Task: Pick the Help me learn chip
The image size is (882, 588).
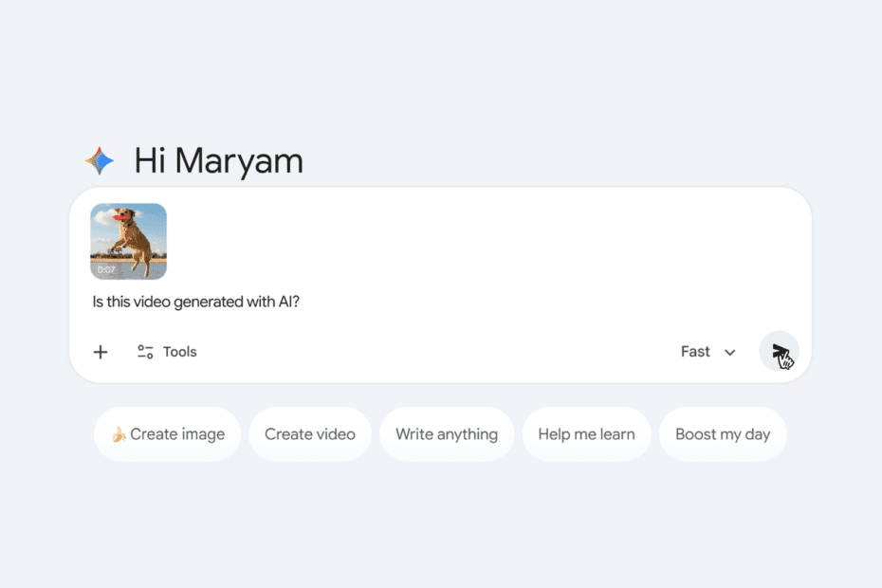Action: [x=586, y=434]
